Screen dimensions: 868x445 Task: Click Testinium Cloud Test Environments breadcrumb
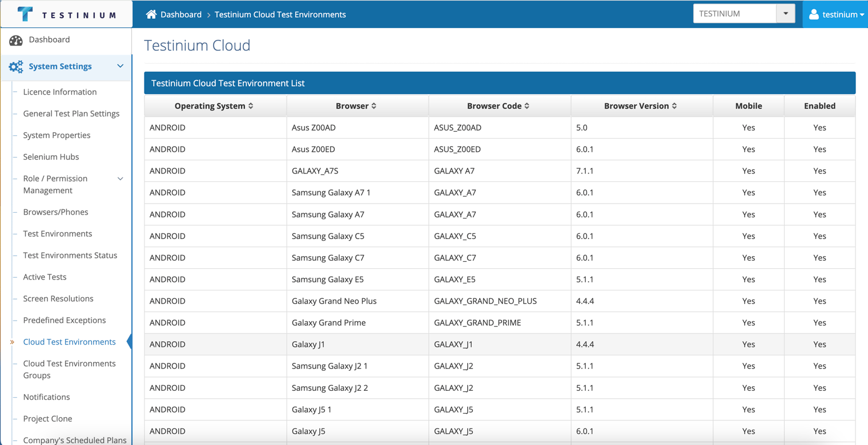coord(280,14)
